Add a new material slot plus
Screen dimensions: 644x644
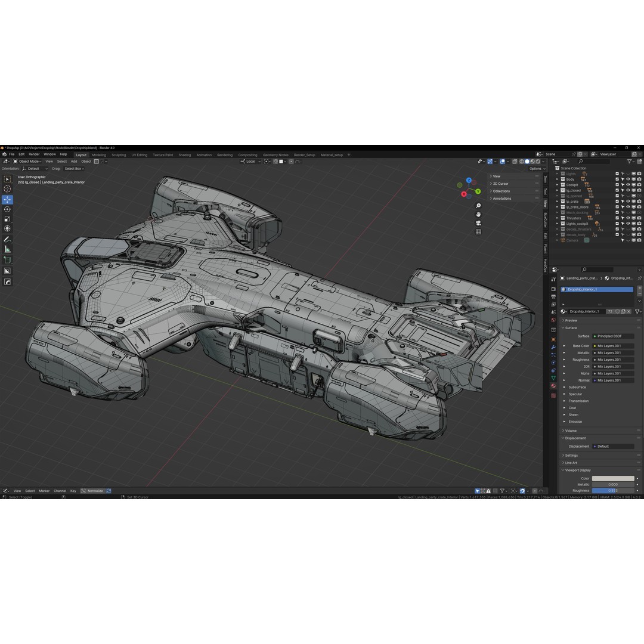coord(639,288)
